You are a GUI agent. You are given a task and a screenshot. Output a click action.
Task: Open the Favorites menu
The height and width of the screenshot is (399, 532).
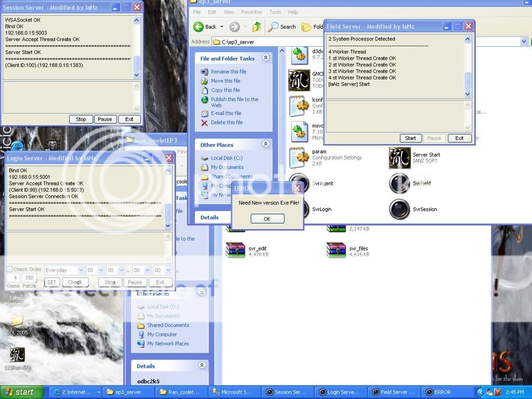click(251, 12)
